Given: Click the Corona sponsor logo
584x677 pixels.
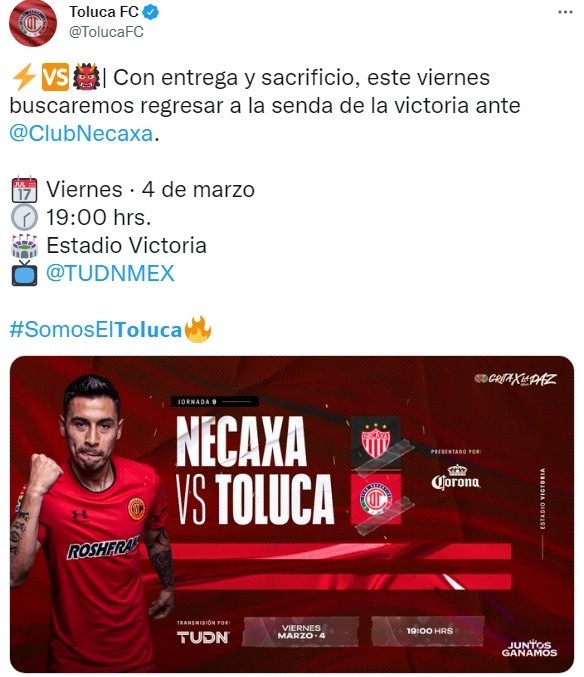Looking at the screenshot, I should click(x=456, y=478).
